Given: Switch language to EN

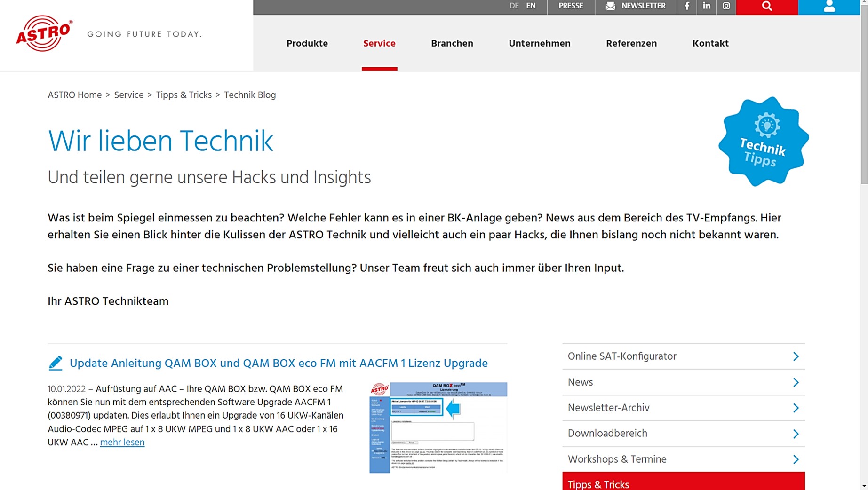Looking at the screenshot, I should tap(531, 6).
